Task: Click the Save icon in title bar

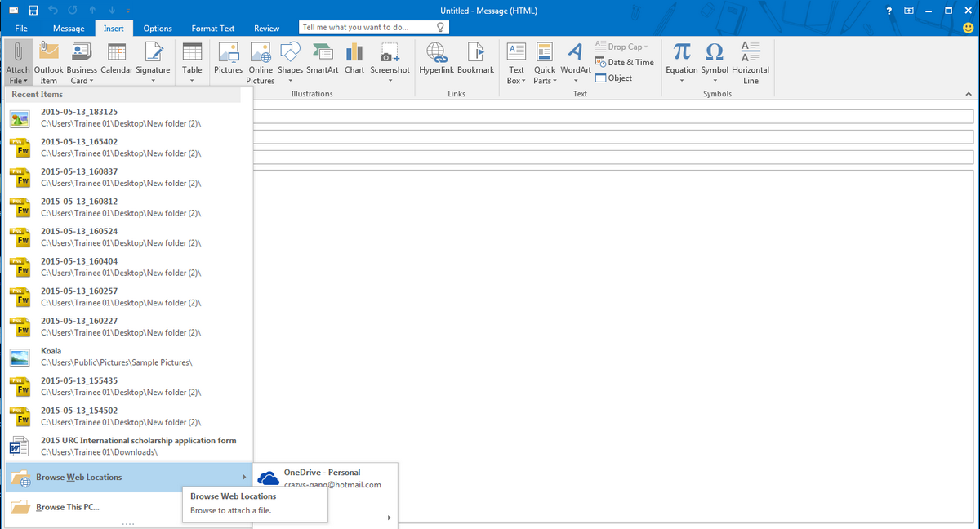Action: [33, 10]
